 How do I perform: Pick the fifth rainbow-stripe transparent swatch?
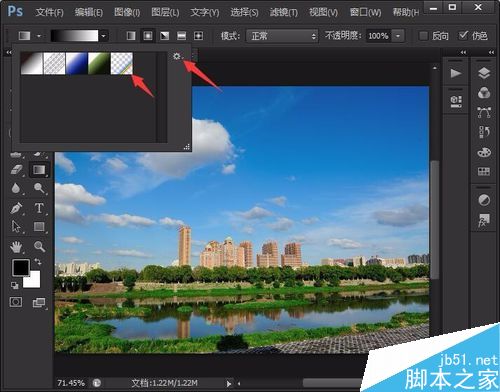(122, 63)
